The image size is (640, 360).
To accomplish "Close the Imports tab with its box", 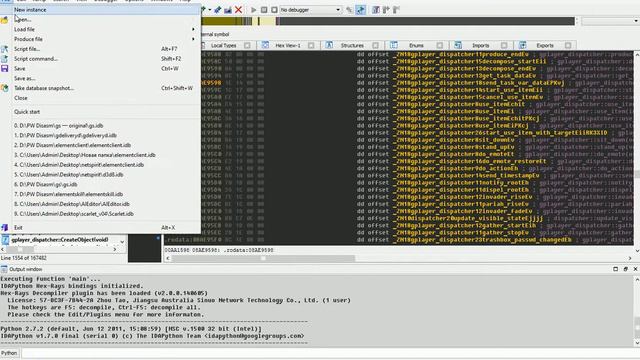I will [504, 45].
